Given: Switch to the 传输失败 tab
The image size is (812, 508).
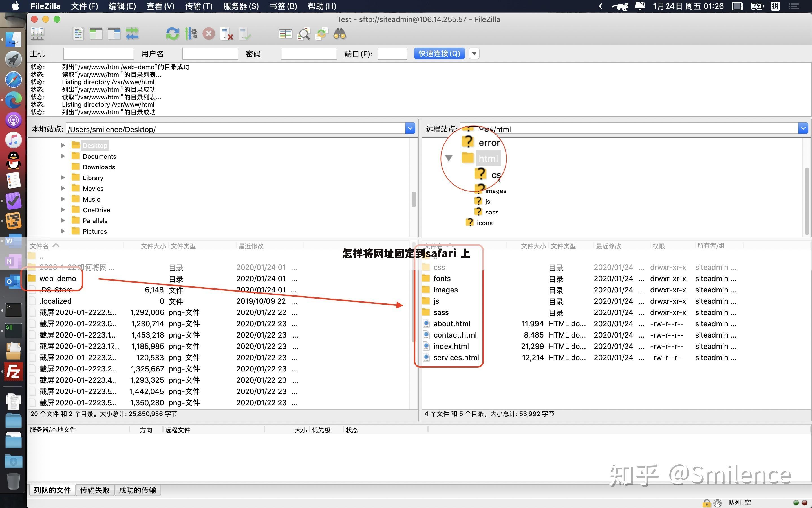Looking at the screenshot, I should 95,490.
